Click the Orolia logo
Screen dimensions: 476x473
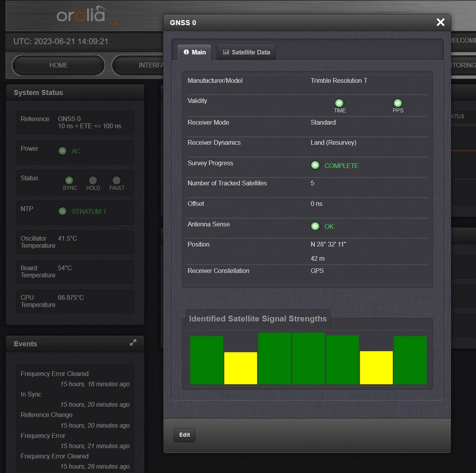point(86,15)
